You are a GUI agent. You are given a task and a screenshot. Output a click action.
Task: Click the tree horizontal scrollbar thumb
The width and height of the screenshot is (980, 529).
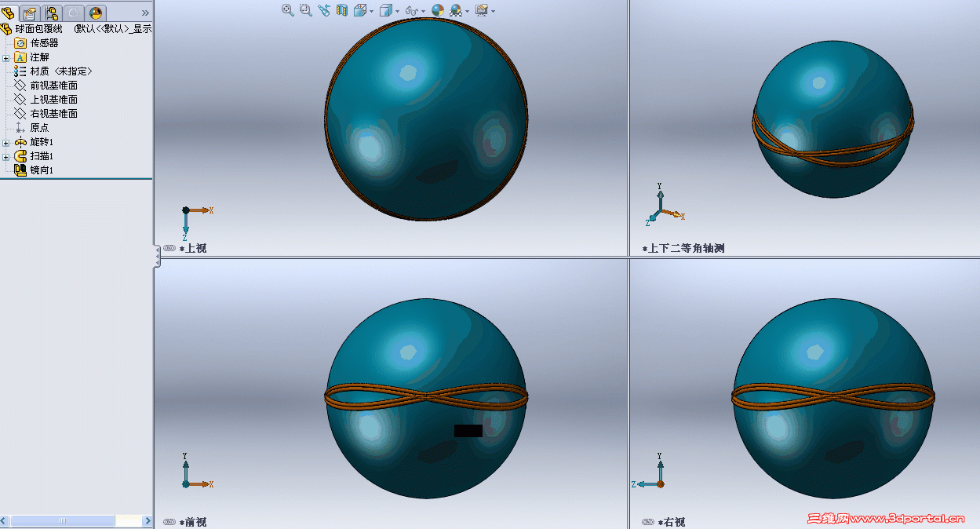[x=62, y=521]
